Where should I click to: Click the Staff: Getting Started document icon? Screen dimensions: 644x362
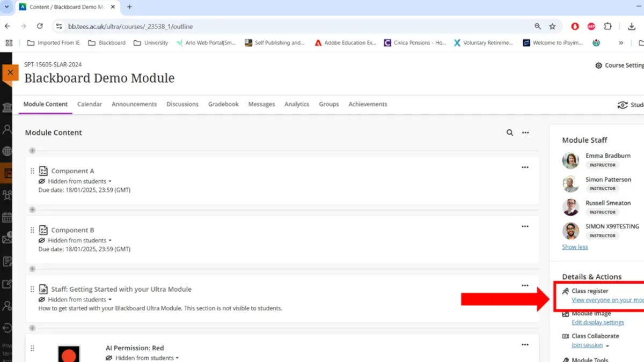pyautogui.click(x=43, y=289)
